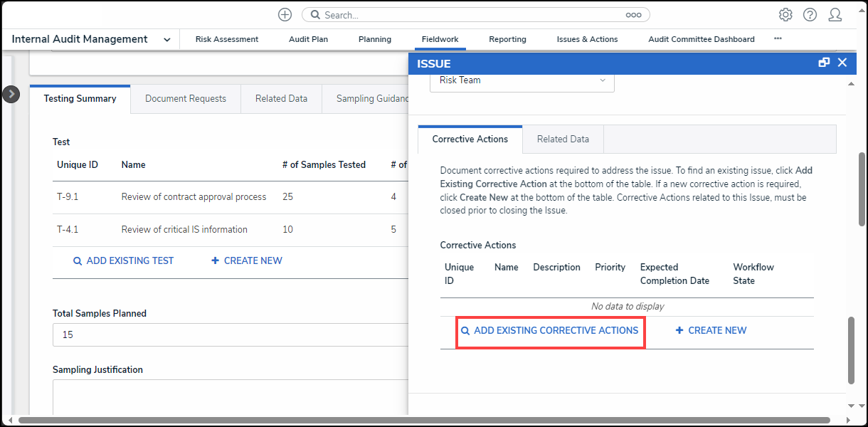Click Create New corrective action

[711, 331]
